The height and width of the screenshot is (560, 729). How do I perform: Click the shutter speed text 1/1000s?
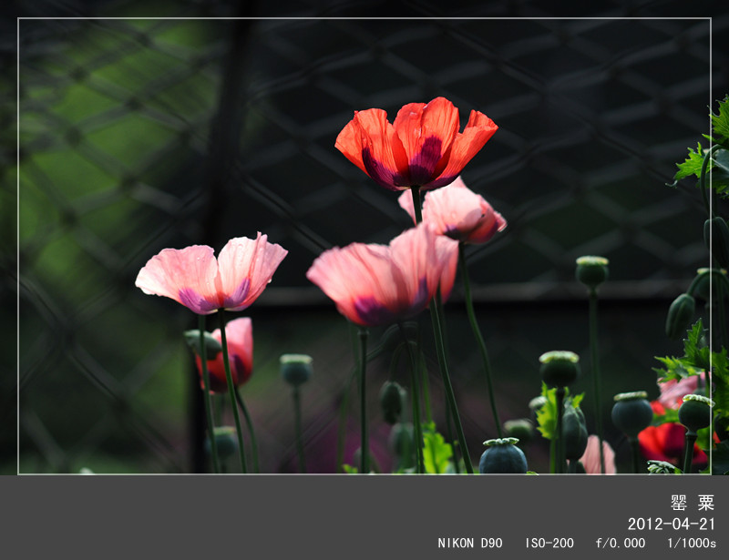[692, 544]
